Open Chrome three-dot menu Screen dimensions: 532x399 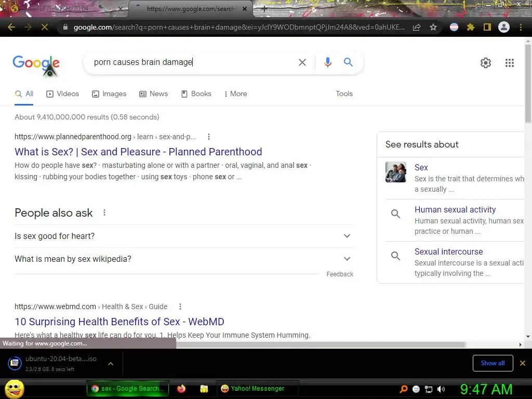[521, 27]
